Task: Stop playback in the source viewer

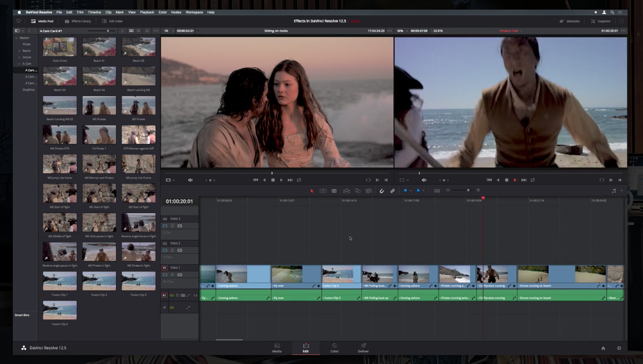Action: pos(273,180)
